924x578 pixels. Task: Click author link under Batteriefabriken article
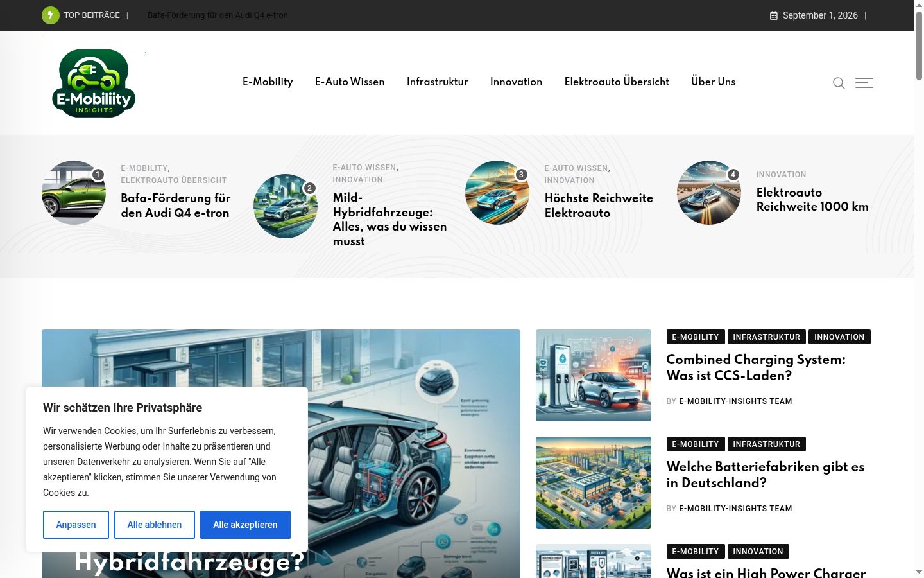(x=735, y=509)
